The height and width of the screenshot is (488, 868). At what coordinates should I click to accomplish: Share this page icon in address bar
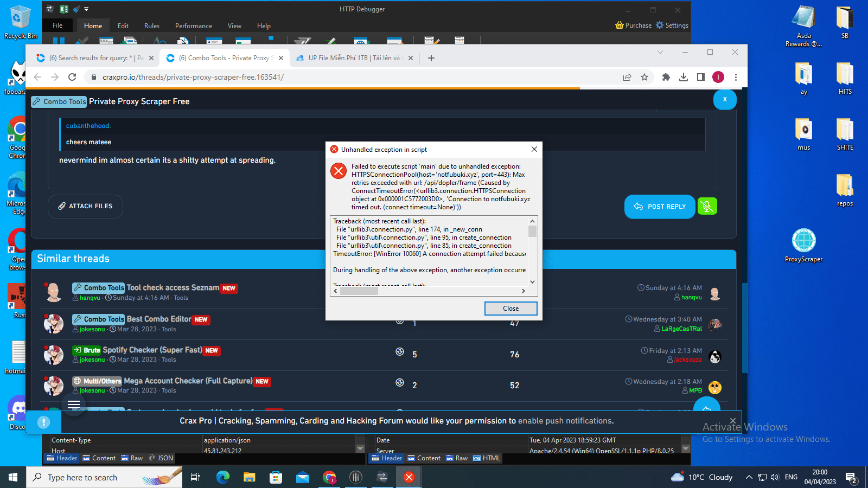627,77
